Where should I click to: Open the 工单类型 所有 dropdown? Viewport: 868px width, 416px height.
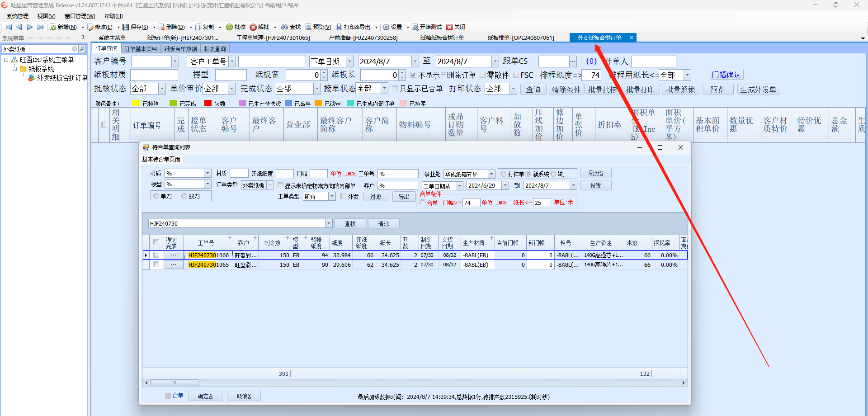(x=332, y=196)
